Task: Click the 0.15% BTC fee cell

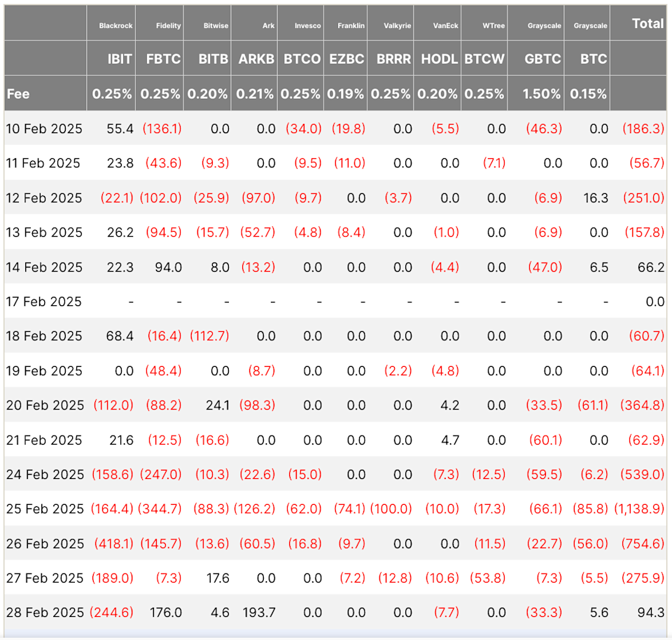Action: pos(589,94)
